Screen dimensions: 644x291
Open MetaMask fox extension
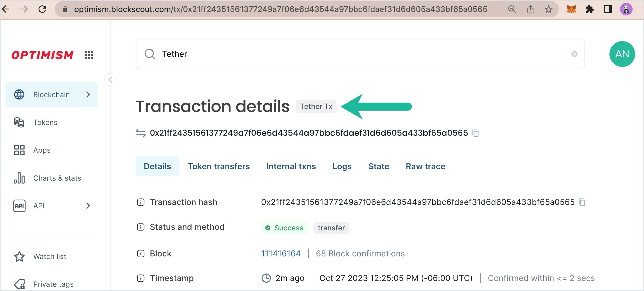coord(571,9)
